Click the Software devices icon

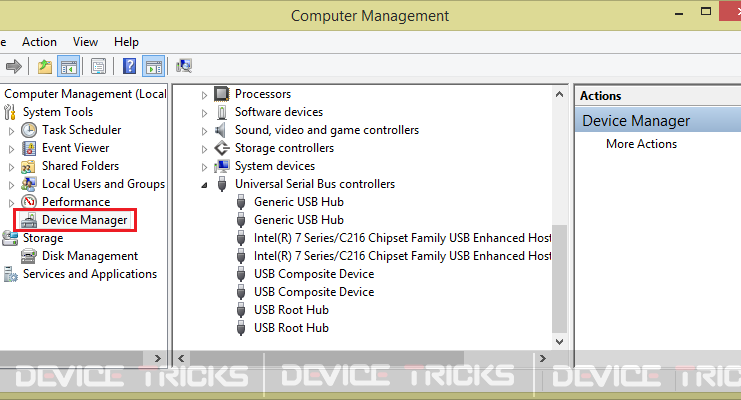pyautogui.click(x=222, y=112)
